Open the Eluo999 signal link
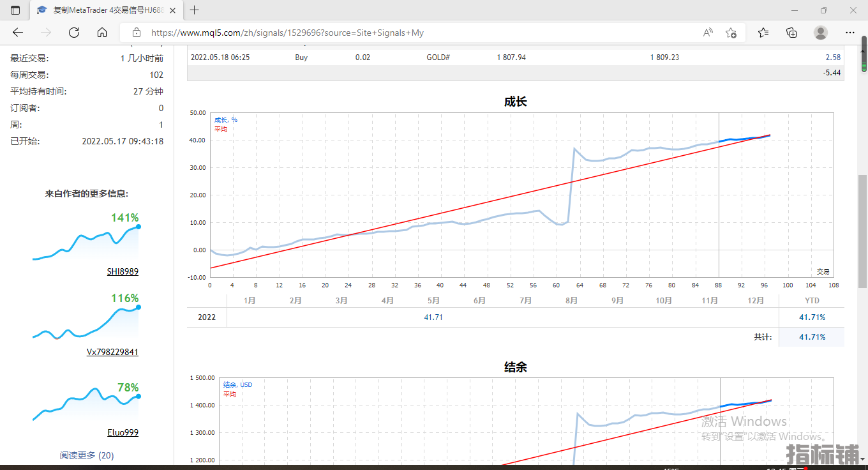 coord(123,432)
